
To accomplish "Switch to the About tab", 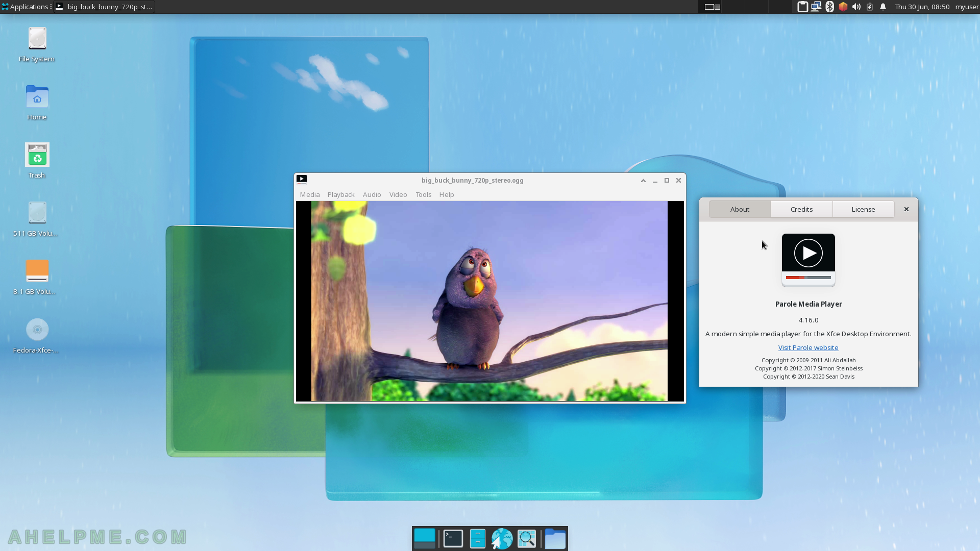I will 740,209.
